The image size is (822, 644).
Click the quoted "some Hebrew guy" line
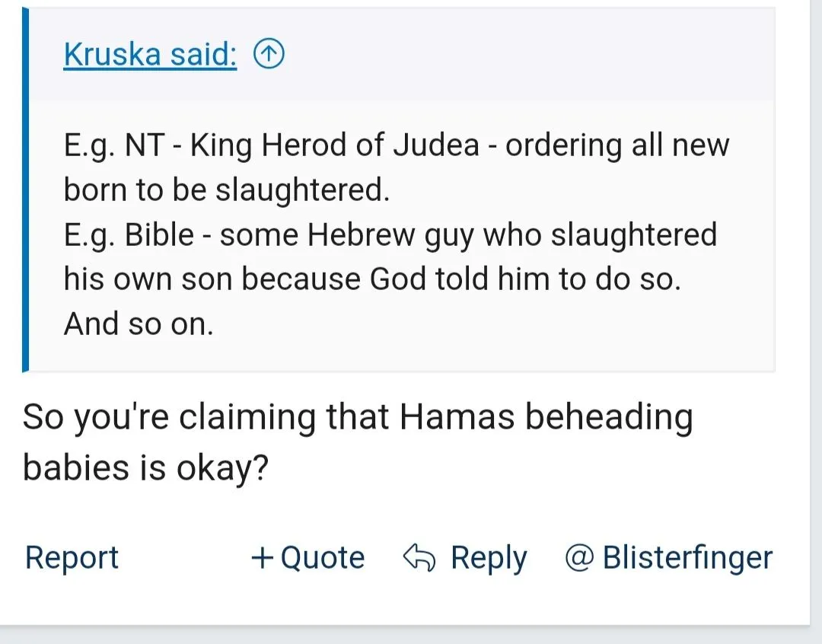390,234
